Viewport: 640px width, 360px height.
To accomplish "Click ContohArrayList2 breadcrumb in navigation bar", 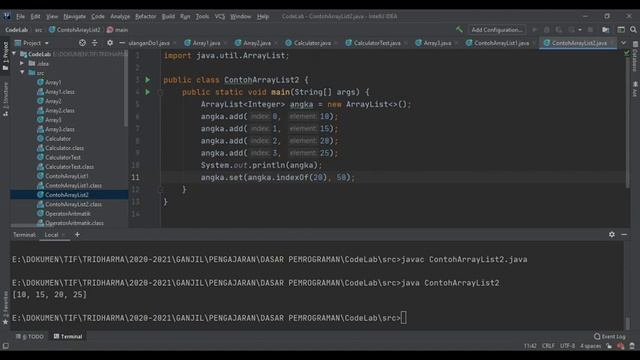I will [x=74, y=30].
